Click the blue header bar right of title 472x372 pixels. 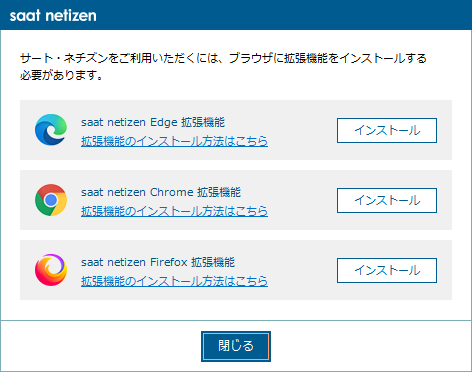[283, 15]
